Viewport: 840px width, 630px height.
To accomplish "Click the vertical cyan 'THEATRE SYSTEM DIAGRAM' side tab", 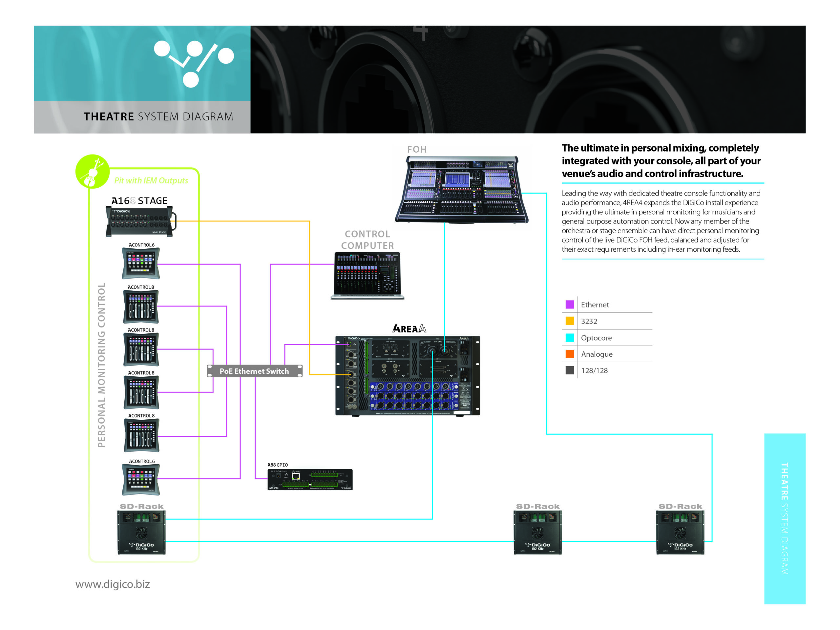I will pos(785,519).
